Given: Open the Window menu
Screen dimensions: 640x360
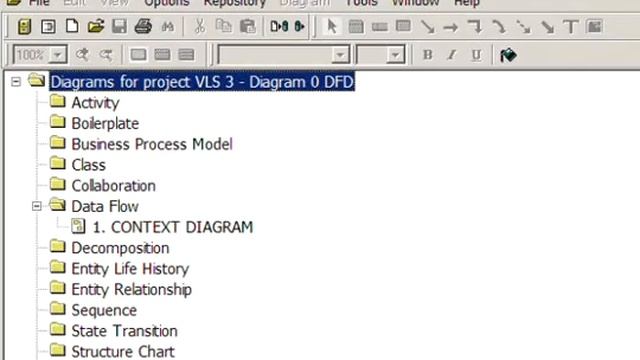Looking at the screenshot, I should click(416, 3).
